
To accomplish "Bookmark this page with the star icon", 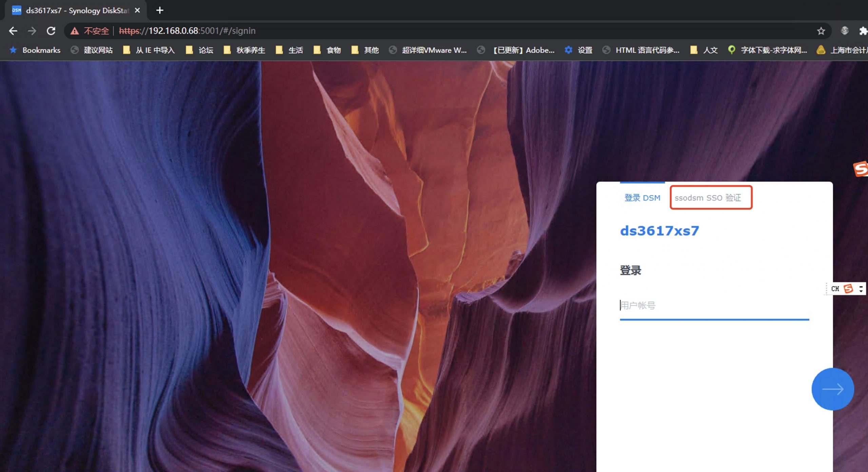I will [x=821, y=31].
